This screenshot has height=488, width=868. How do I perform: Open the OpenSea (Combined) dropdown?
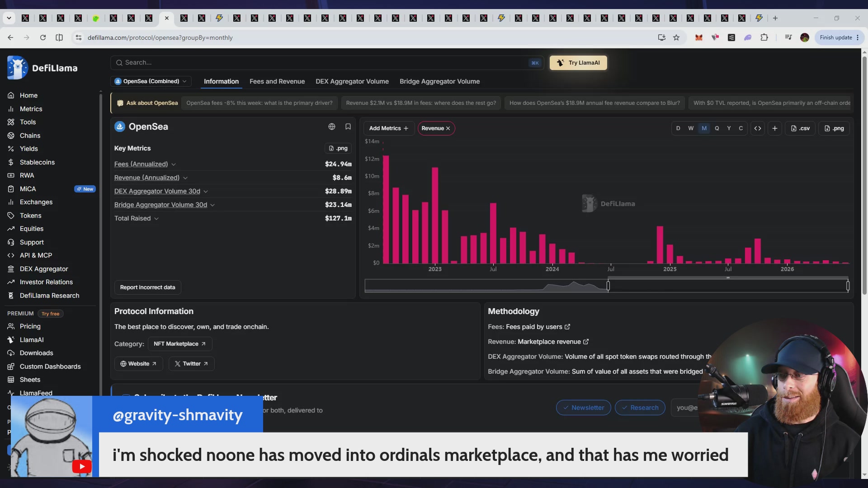(151, 81)
